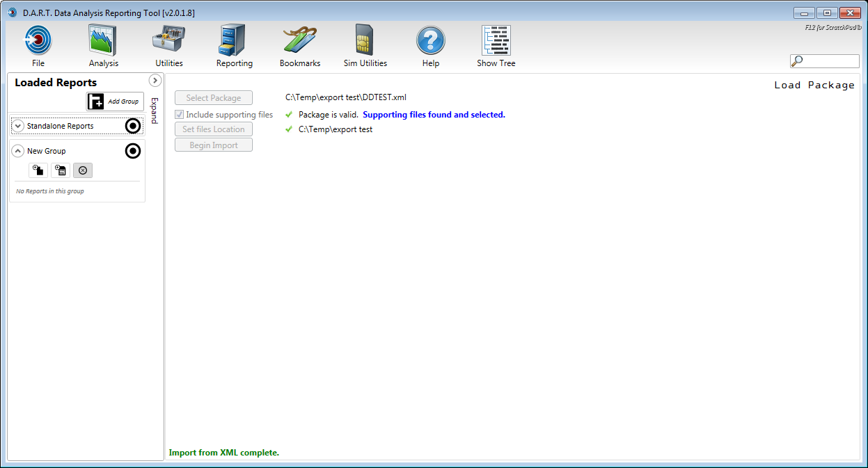Click the No Reports in this group text
Viewport: 868px width, 468px height.
[50, 191]
